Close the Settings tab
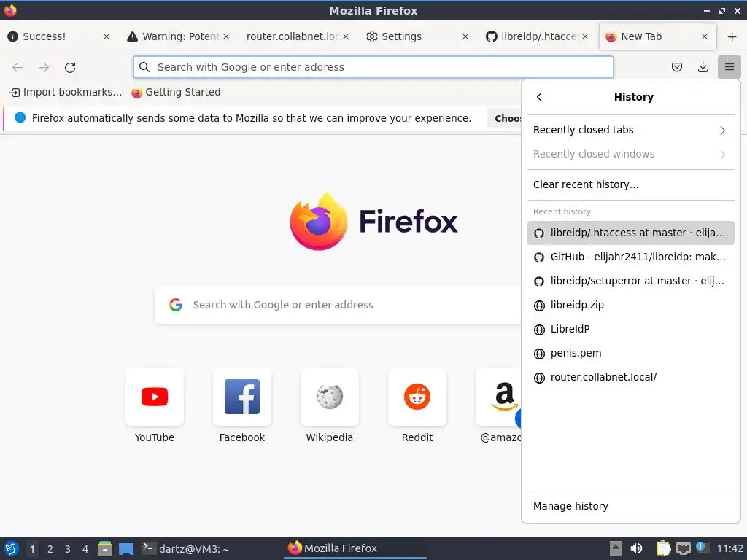 [465, 36]
